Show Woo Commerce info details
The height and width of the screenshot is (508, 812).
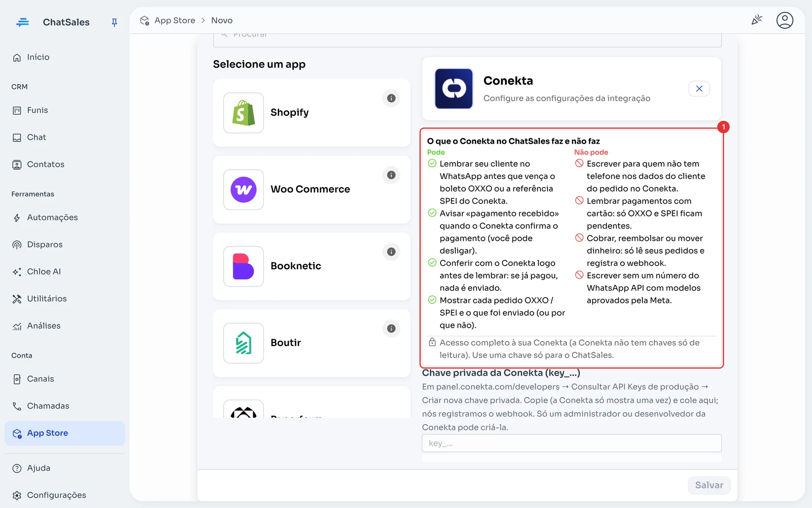tap(391, 175)
